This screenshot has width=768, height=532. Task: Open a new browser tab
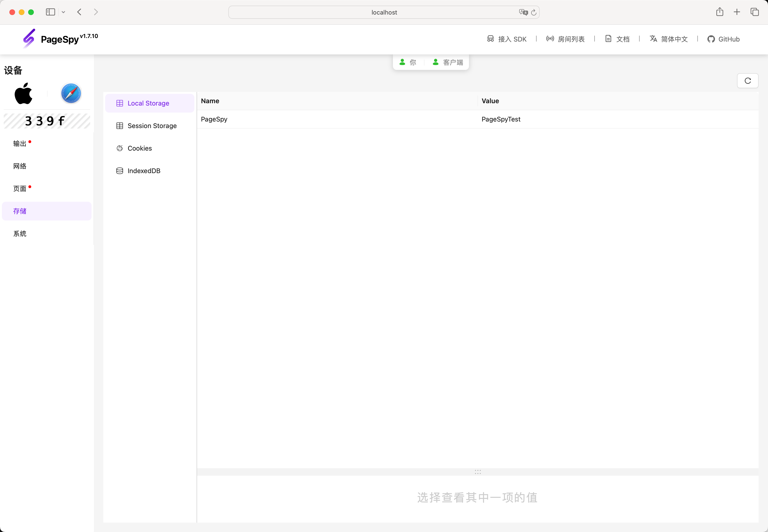(x=737, y=12)
